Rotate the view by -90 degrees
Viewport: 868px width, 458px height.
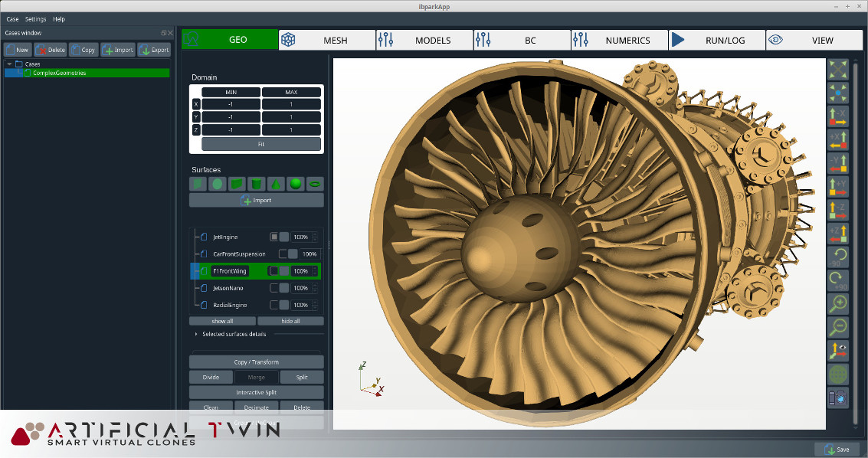[x=838, y=258]
